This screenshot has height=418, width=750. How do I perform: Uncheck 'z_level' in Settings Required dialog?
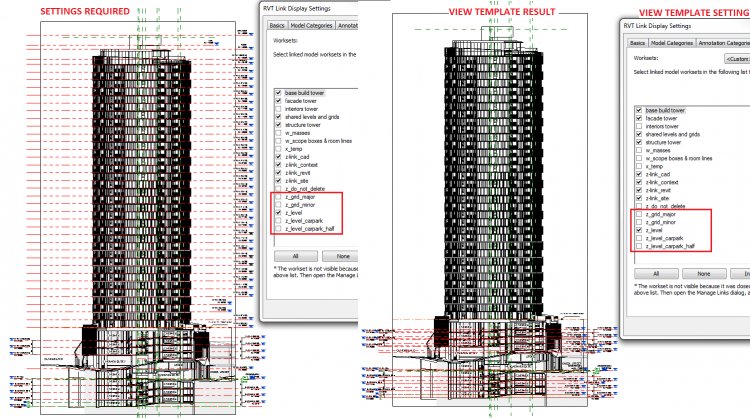(278, 213)
